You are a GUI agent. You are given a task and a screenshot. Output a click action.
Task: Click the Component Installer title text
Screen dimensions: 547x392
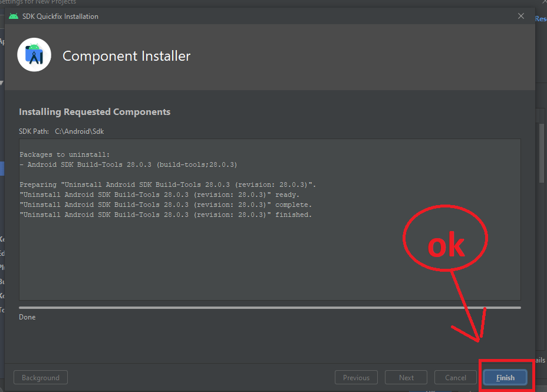point(126,56)
